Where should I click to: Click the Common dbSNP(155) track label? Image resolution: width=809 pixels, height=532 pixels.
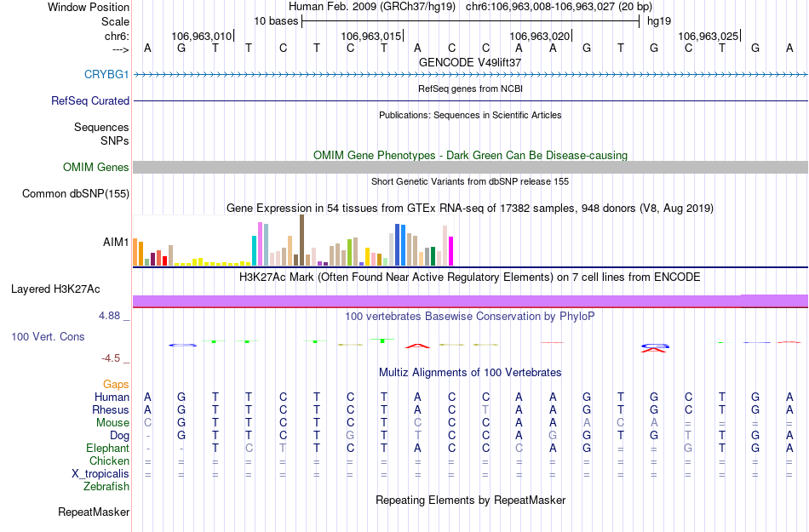pyautogui.click(x=76, y=194)
